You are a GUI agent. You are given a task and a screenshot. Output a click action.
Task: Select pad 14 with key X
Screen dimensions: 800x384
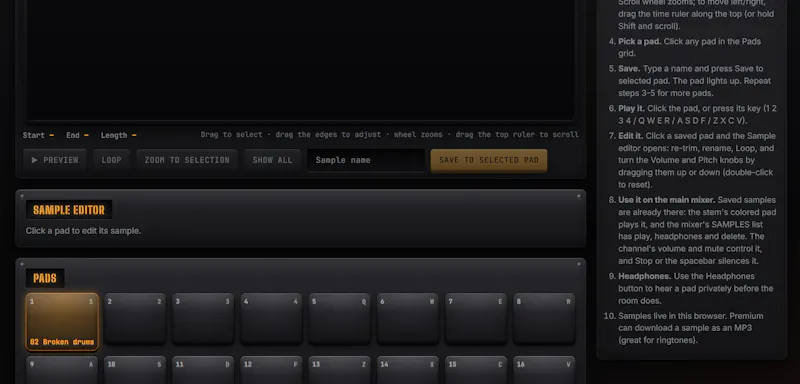pos(408,370)
